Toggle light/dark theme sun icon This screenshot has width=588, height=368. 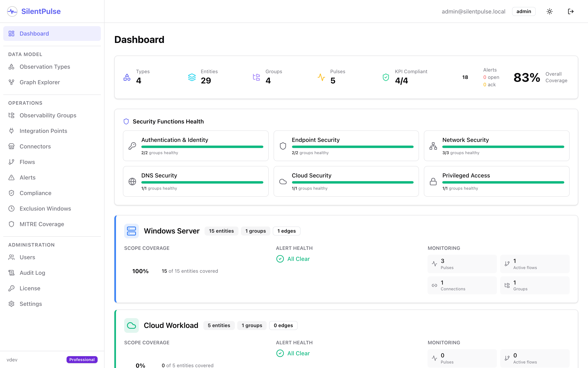[x=550, y=11]
